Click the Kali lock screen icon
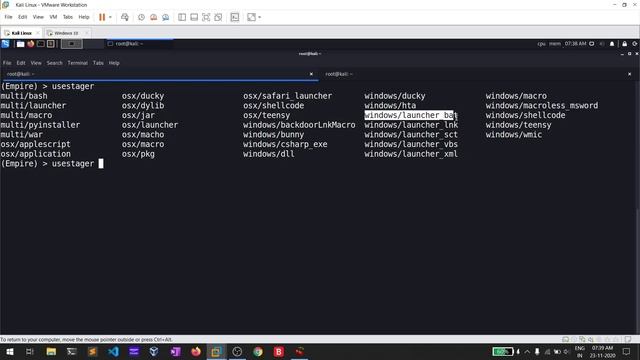Image resolution: width=640 pixels, height=360 pixels. click(x=624, y=44)
